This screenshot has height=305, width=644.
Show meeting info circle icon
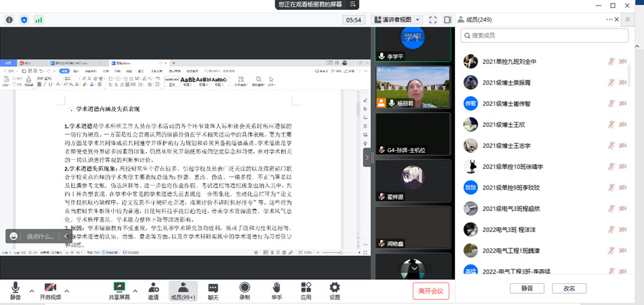pyautogui.click(x=9, y=20)
